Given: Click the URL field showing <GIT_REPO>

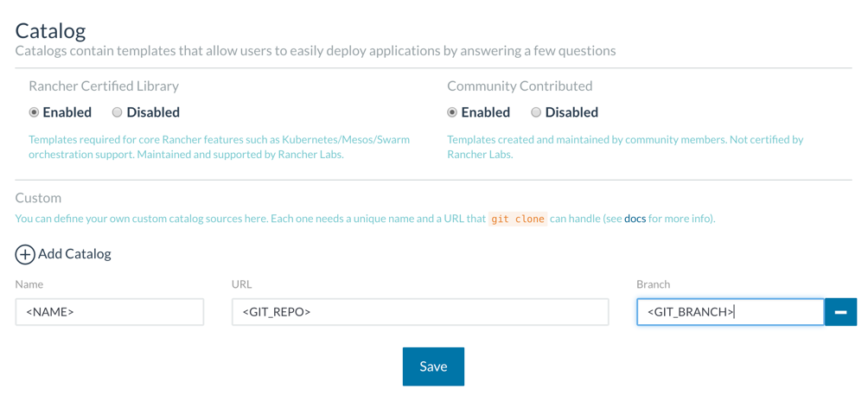Looking at the screenshot, I should tap(420, 312).
